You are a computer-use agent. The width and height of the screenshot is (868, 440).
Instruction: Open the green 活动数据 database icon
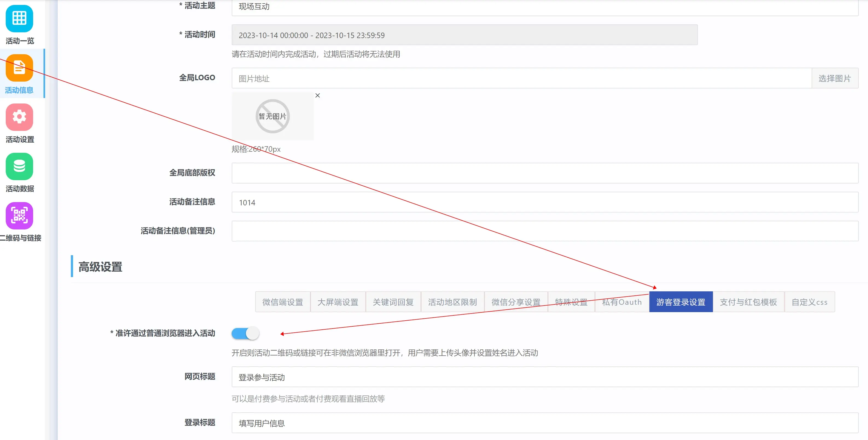click(x=19, y=166)
